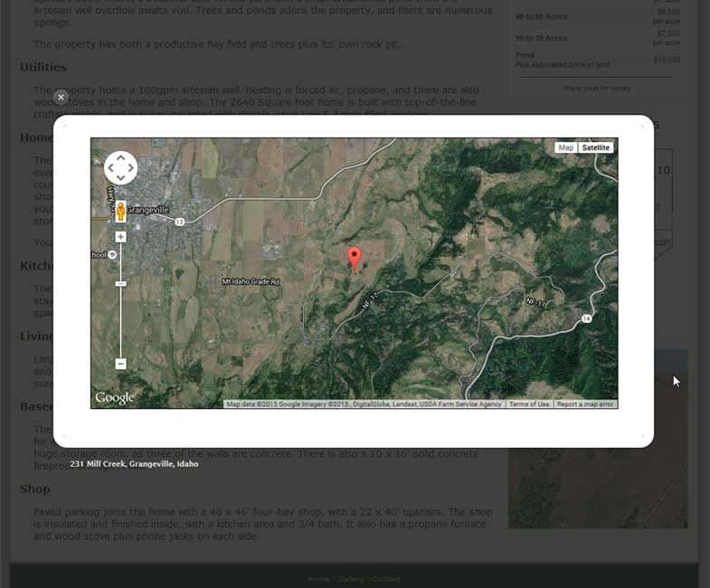710x588 pixels.
Task: Click the Home link in the page footer
Action: pyautogui.click(x=318, y=579)
